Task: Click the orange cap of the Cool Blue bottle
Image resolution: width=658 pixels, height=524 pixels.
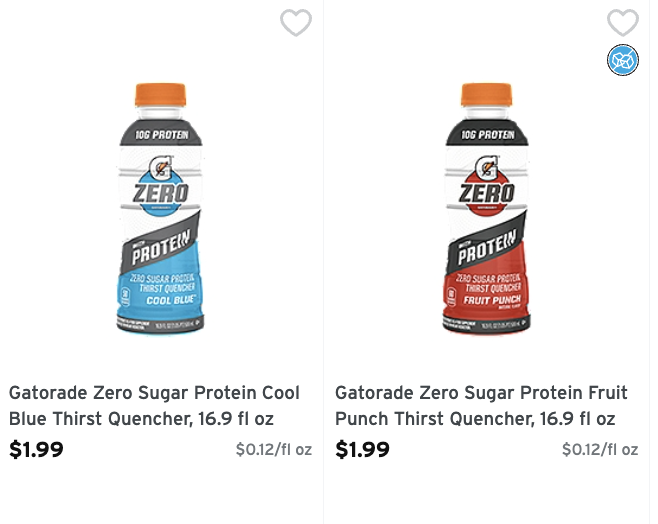Action: point(161,96)
